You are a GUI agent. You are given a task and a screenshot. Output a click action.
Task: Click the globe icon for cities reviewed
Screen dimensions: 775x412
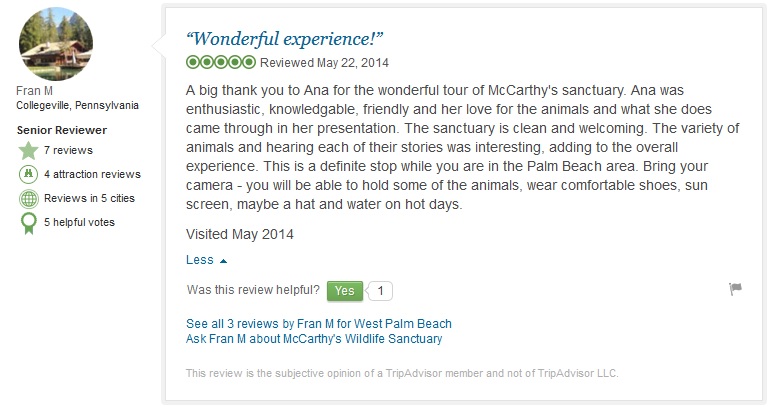tap(28, 198)
